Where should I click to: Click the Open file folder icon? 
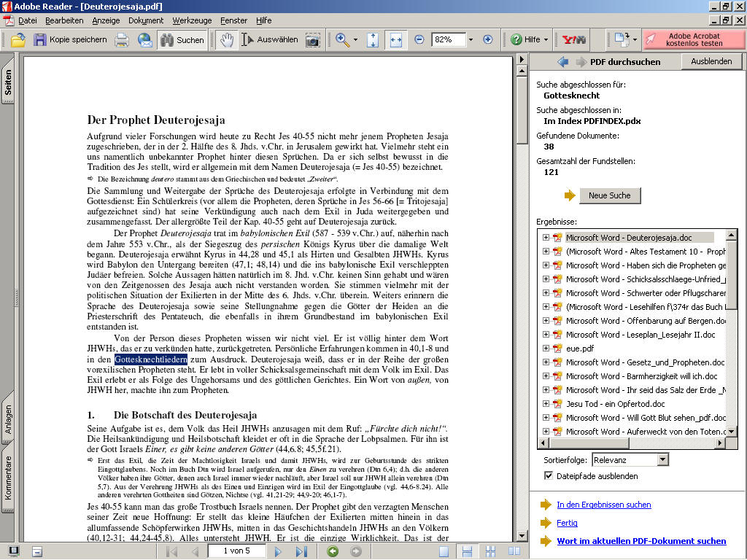tap(18, 40)
